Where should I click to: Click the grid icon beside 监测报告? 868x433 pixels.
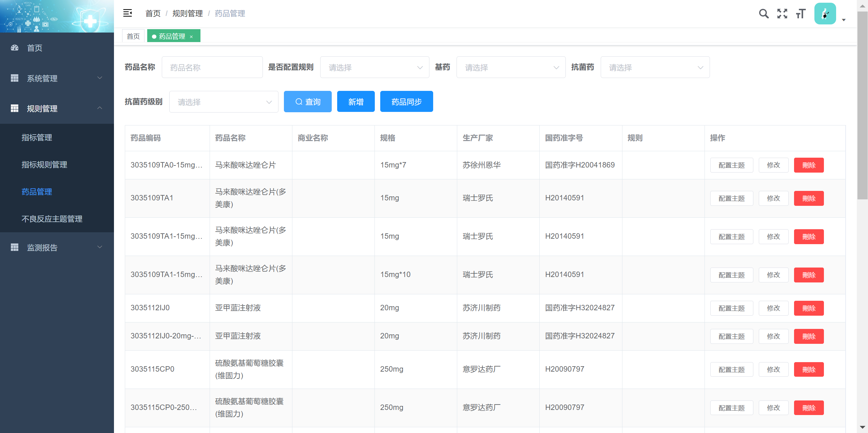click(14, 247)
